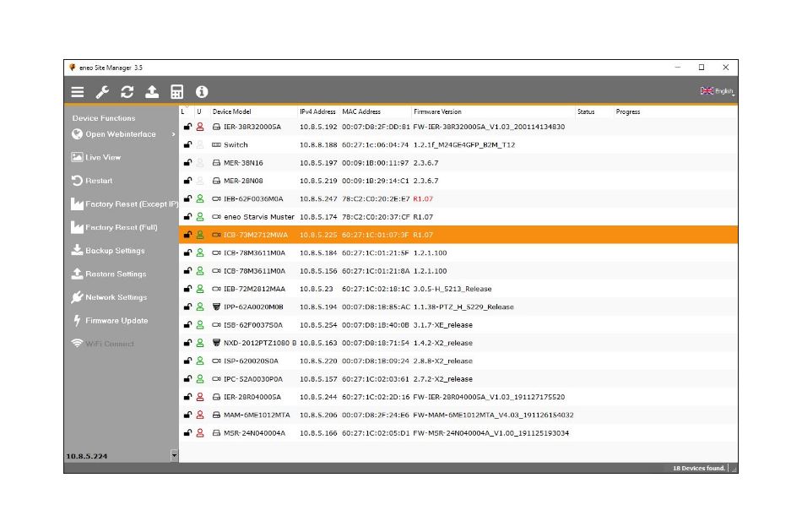Open the 10.8.5.224 network address dropdown
This screenshot has height=532, width=802.
coord(175,455)
